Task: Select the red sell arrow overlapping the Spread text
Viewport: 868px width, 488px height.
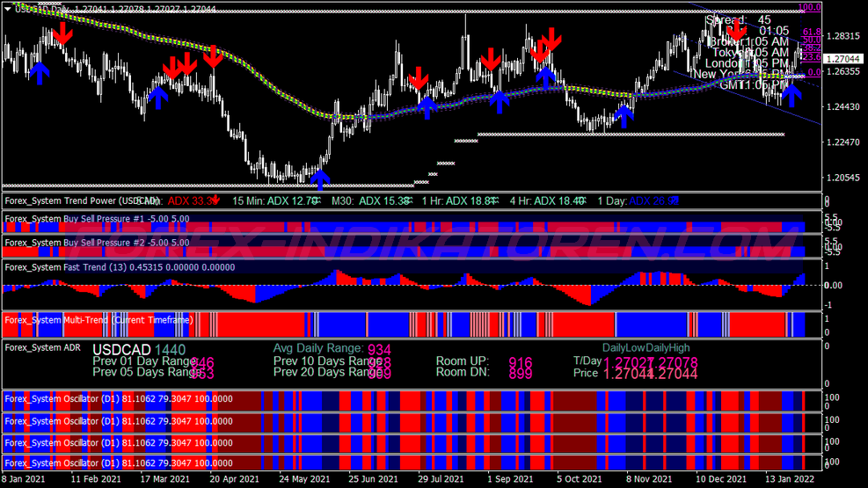Action: (x=736, y=31)
